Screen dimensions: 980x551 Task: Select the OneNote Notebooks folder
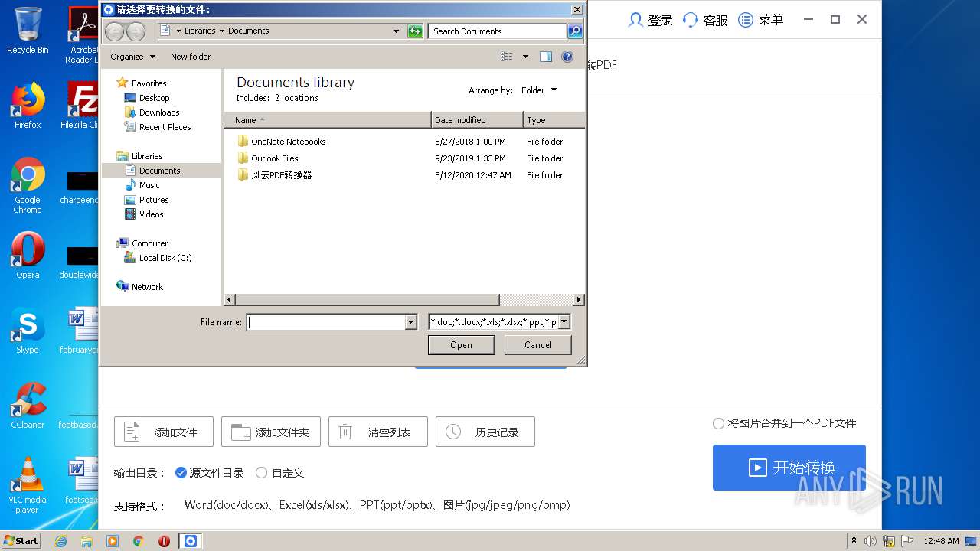tap(288, 142)
